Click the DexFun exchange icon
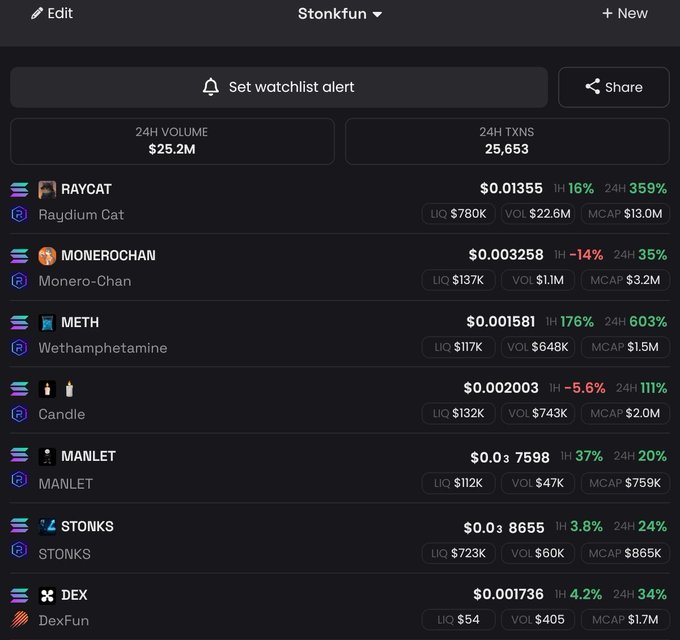Screen dimensions: 680x640 tap(20, 620)
